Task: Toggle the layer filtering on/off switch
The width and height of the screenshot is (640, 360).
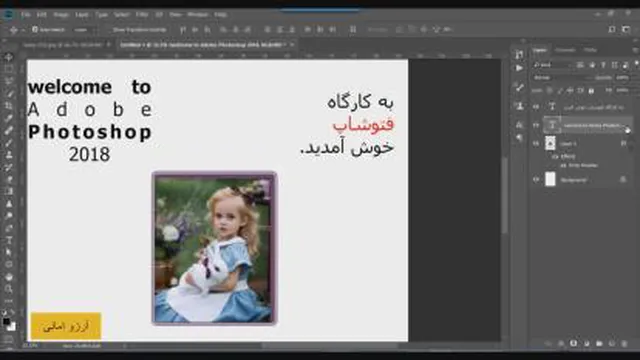Action: pyautogui.click(x=636, y=64)
